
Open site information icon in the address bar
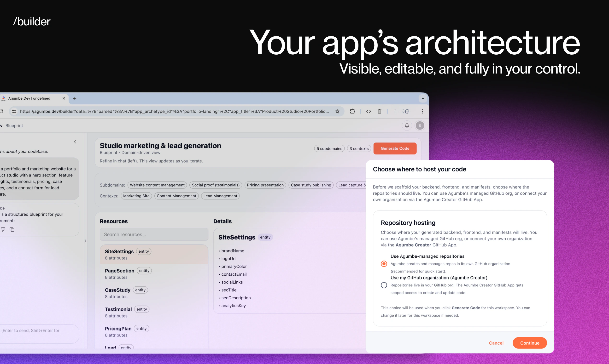pyautogui.click(x=14, y=111)
